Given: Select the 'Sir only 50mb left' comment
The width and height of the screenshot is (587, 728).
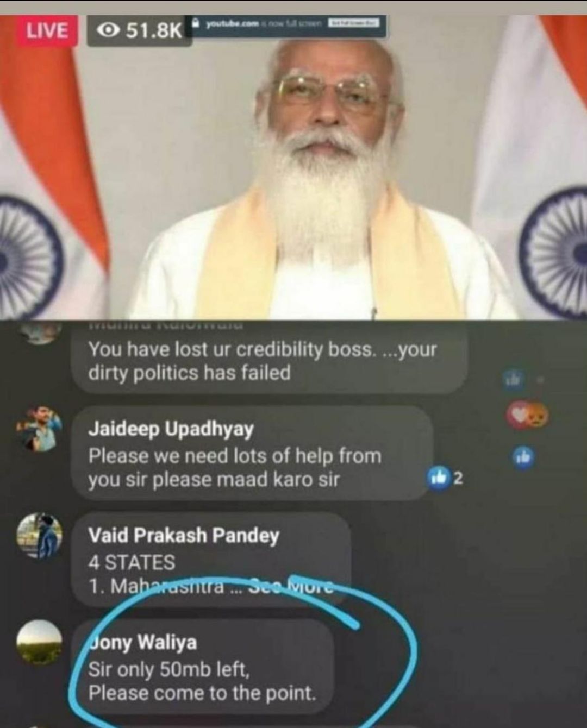Looking at the screenshot, I should pyautogui.click(x=202, y=667).
